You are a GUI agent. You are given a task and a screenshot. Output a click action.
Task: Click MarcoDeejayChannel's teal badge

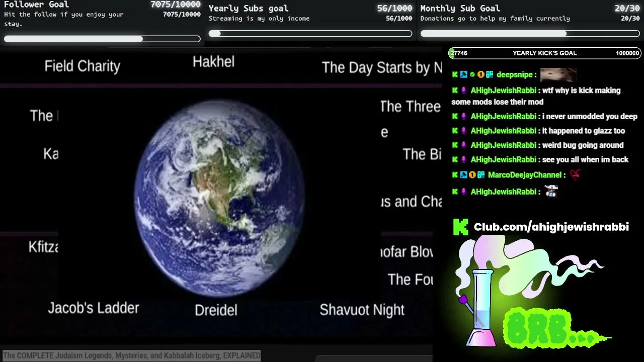[x=480, y=175]
